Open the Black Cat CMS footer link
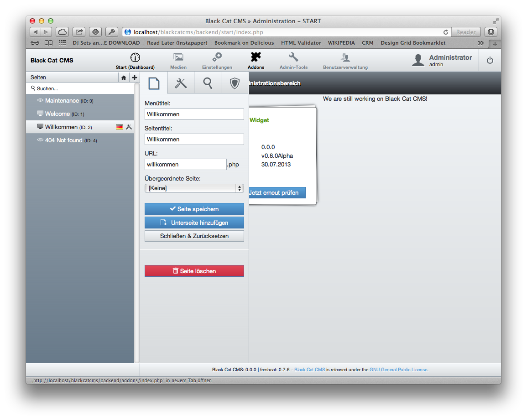This screenshot has height=420, width=527. click(309, 369)
